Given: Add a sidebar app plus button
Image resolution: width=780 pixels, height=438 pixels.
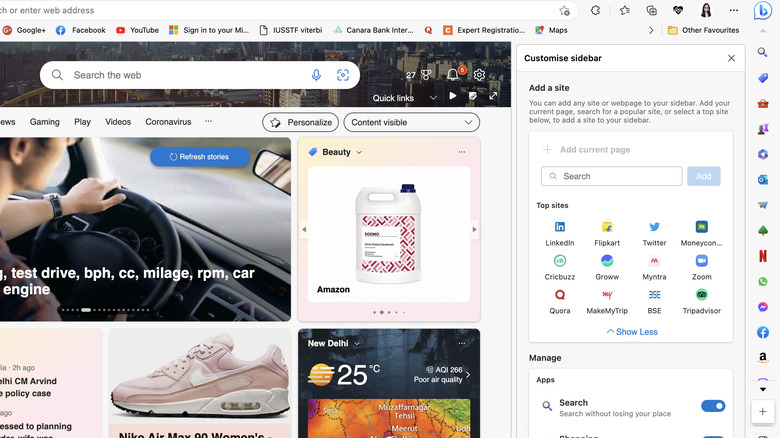Looking at the screenshot, I should pyautogui.click(x=763, y=411).
